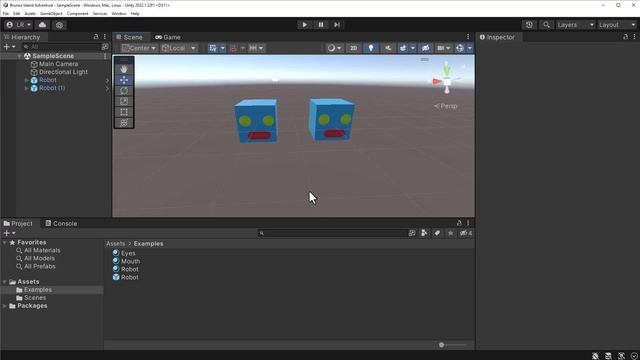Expand the Robot object in Hierarchy
The height and width of the screenshot is (360, 640).
pos(27,80)
